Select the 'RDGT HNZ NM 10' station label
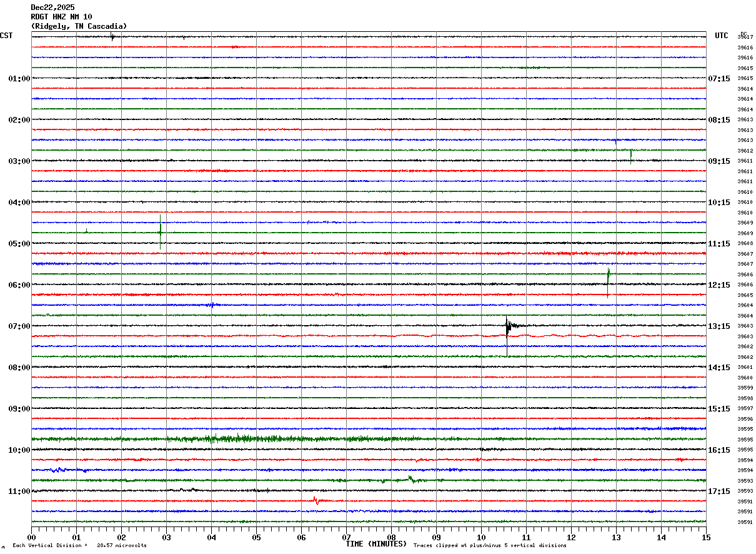Screen dimensions: 756x554 click(61, 17)
